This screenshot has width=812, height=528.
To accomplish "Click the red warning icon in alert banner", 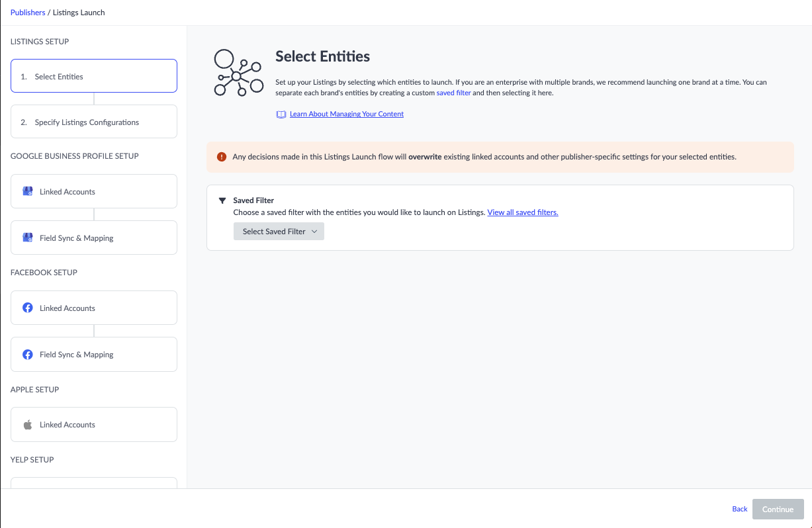I will tap(222, 157).
